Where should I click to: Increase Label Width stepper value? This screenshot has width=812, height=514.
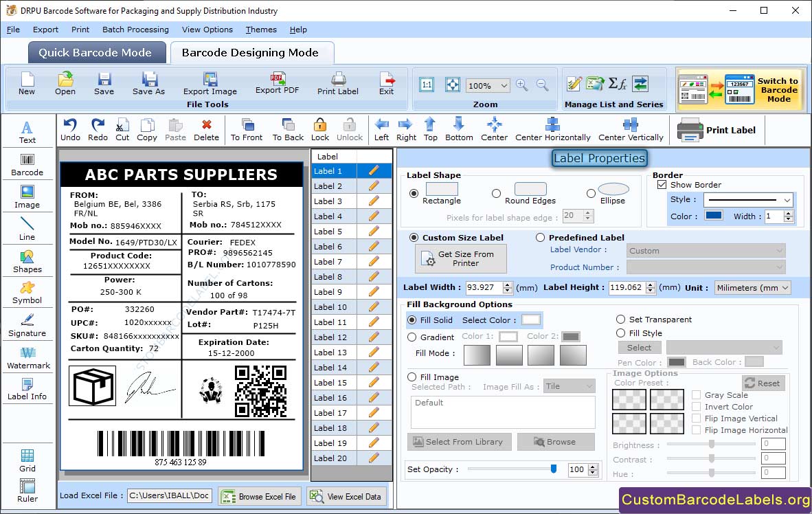point(508,284)
